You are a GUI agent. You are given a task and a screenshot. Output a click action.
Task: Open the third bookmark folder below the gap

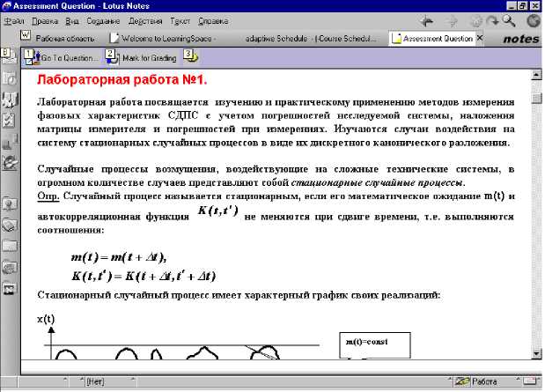tap(10, 247)
